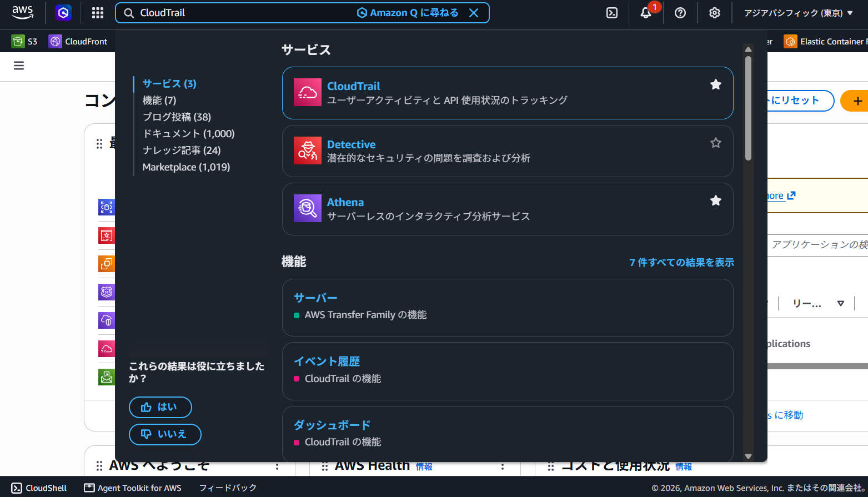The height and width of the screenshot is (497, 868).
Task: Open the services grid menu icon
Action: point(98,13)
